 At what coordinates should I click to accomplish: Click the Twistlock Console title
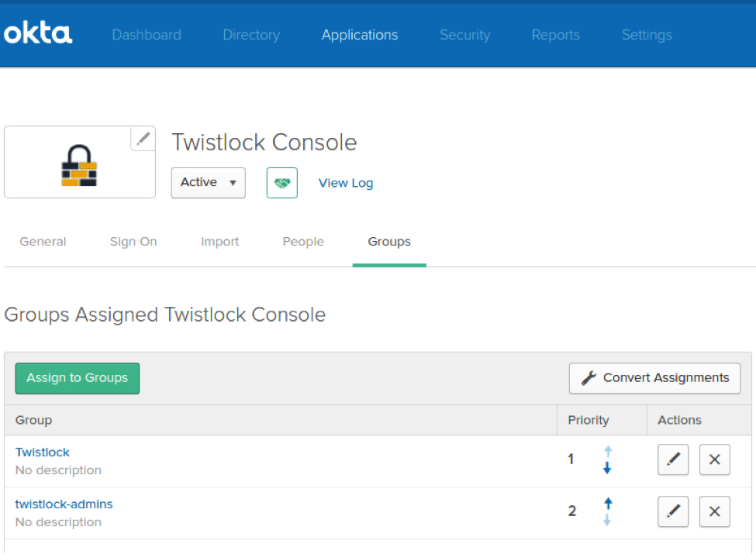pos(264,143)
